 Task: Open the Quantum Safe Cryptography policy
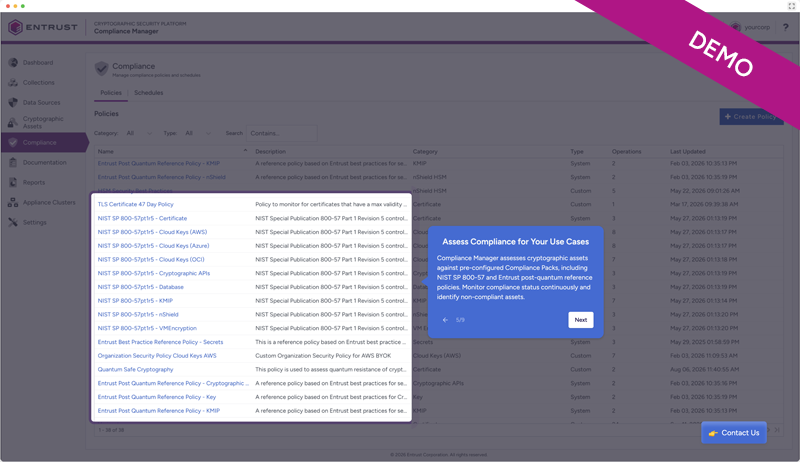coord(135,370)
